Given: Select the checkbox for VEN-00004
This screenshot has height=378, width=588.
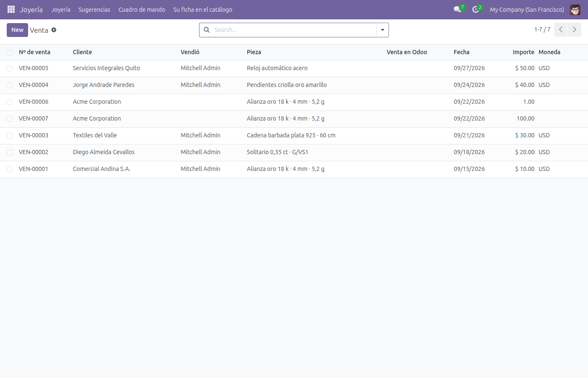Looking at the screenshot, I should (x=10, y=85).
